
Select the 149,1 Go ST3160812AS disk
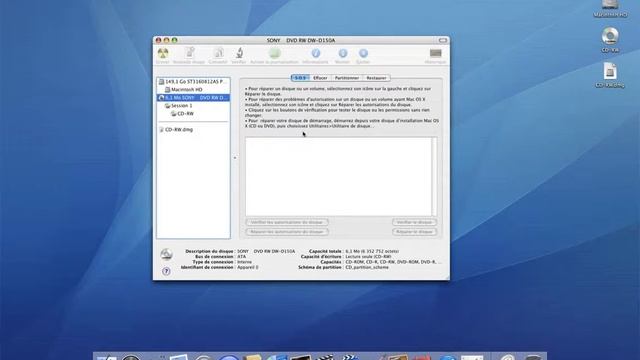point(193,82)
